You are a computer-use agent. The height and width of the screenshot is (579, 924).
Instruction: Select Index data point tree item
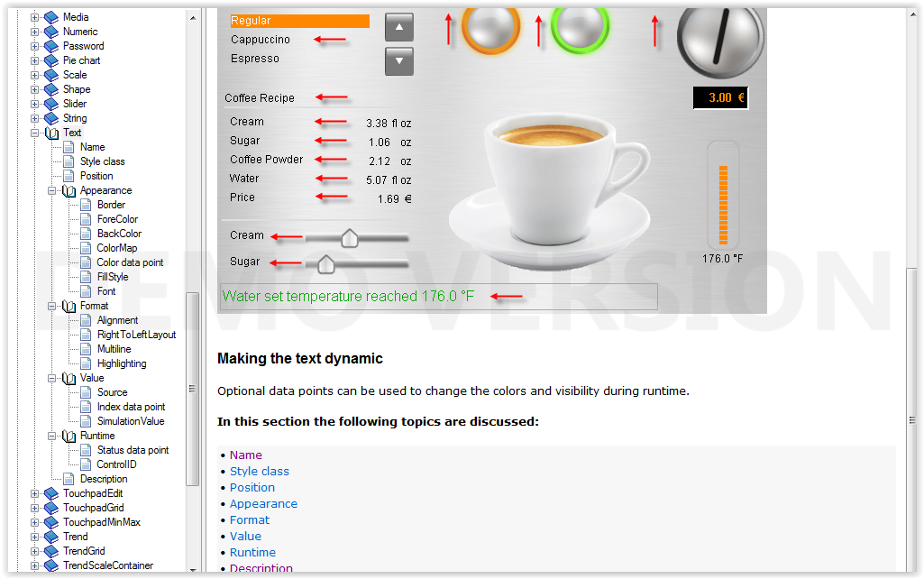point(131,407)
